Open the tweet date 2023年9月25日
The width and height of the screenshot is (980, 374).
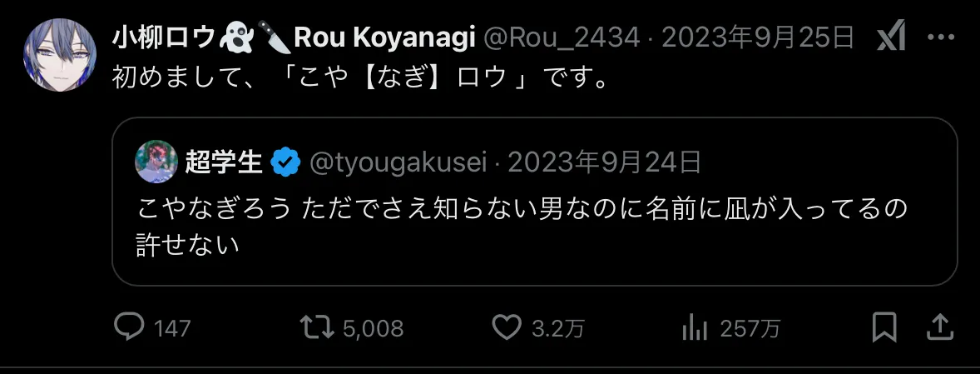click(758, 39)
